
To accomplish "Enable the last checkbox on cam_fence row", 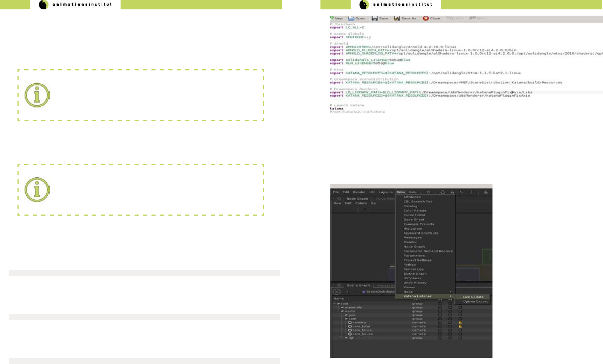I will point(460,330).
